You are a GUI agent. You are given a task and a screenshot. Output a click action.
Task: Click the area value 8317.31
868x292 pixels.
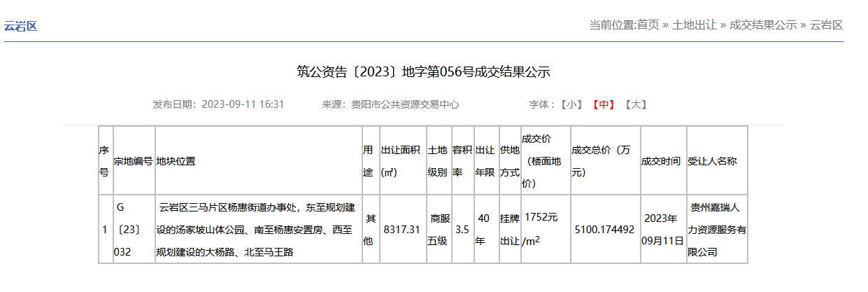pyautogui.click(x=402, y=229)
